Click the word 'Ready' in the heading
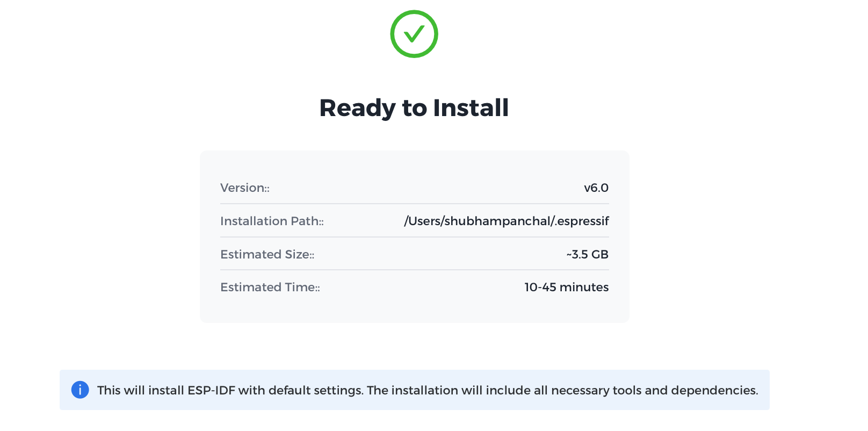 pyautogui.click(x=357, y=107)
